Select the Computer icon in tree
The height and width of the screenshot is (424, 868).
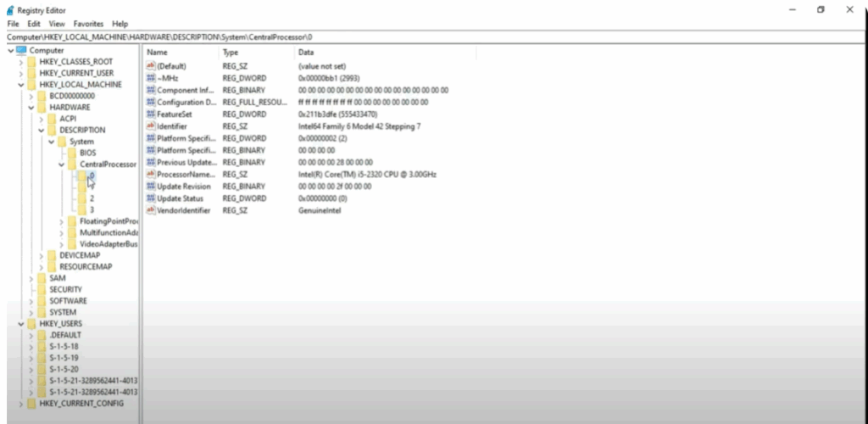21,50
